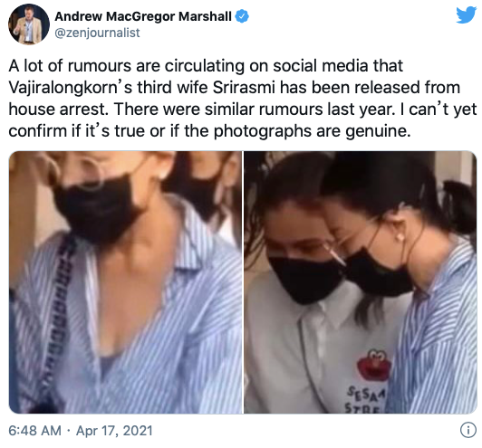This screenshot has height=448, width=482.
Task: Click the round glasses in left photo
Action: pyautogui.click(x=77, y=172)
